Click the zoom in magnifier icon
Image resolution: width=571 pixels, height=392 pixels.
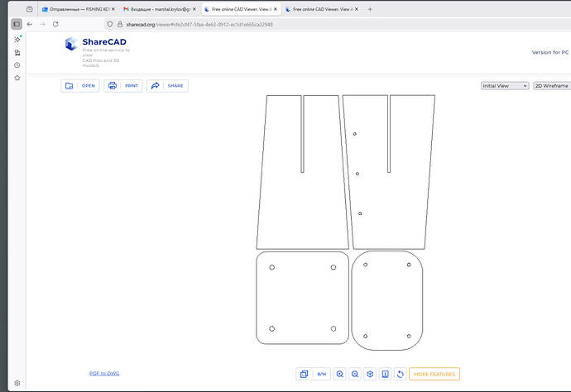click(340, 375)
